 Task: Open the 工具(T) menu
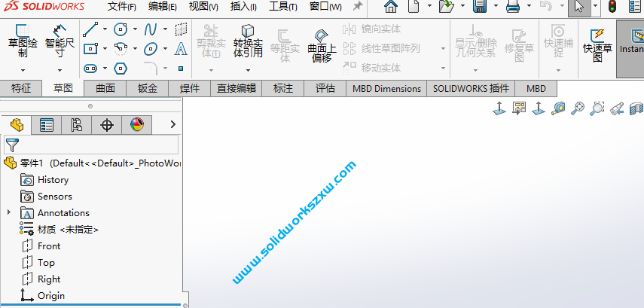click(283, 7)
